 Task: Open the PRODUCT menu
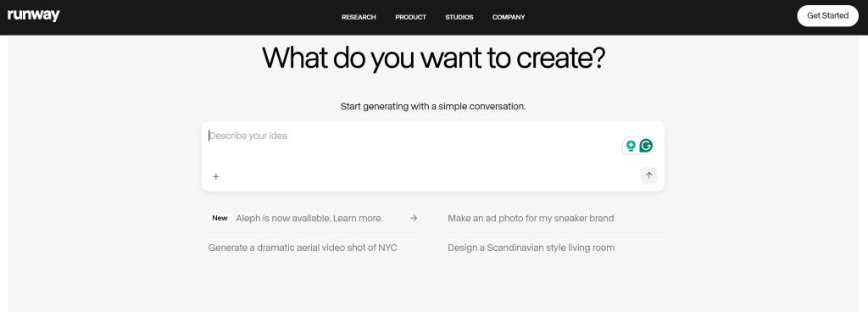(x=411, y=17)
